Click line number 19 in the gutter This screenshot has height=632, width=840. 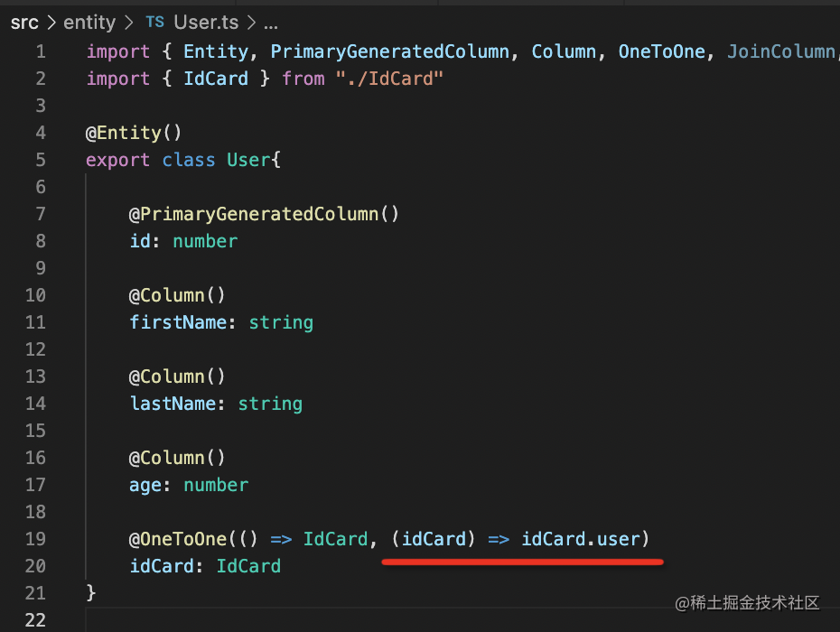click(35, 539)
